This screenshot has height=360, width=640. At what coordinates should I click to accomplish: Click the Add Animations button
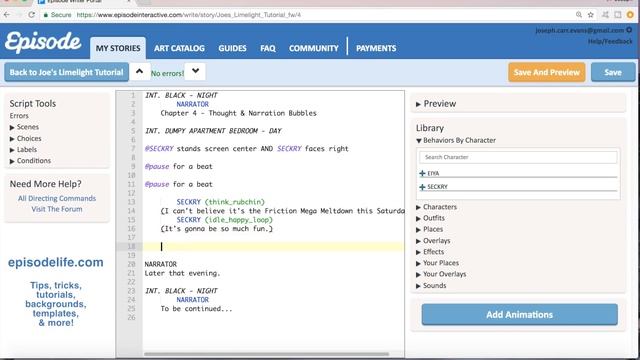pos(519,315)
